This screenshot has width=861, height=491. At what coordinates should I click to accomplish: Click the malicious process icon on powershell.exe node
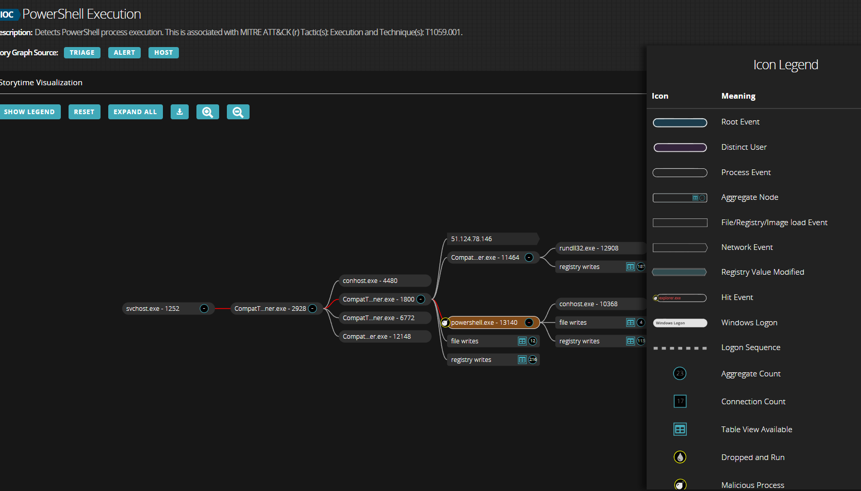445,322
